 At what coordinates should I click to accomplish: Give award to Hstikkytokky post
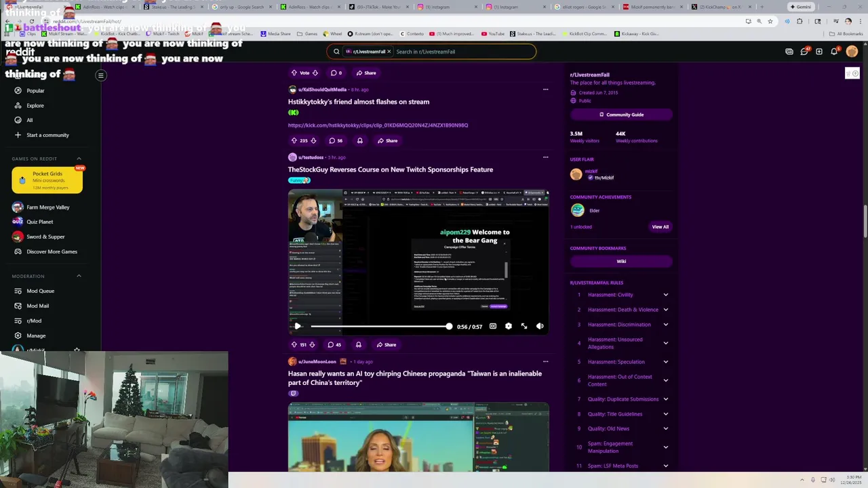(x=359, y=140)
